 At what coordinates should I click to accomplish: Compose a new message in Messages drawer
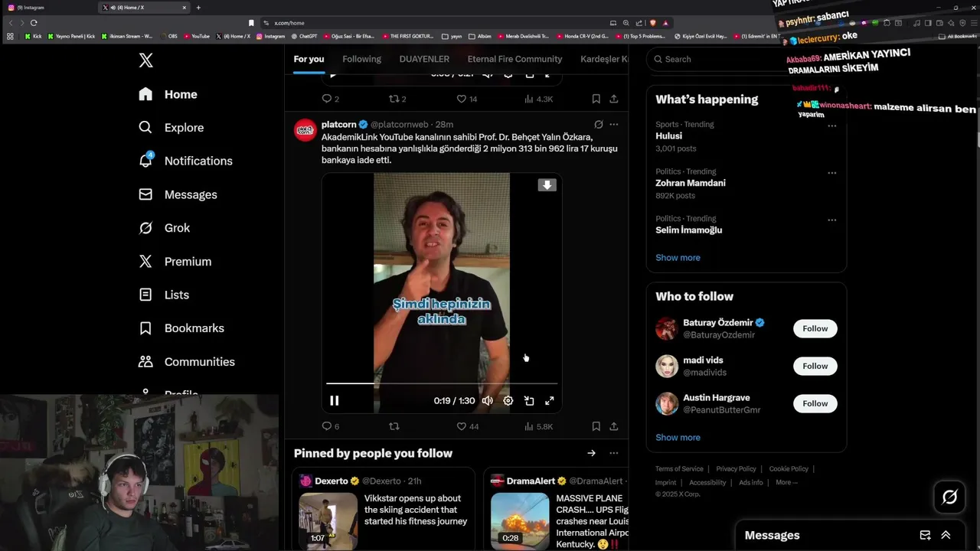pyautogui.click(x=925, y=536)
